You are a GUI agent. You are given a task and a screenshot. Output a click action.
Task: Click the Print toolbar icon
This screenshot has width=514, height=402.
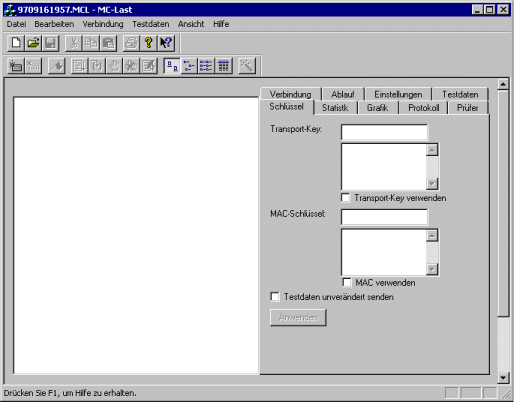click(131, 43)
